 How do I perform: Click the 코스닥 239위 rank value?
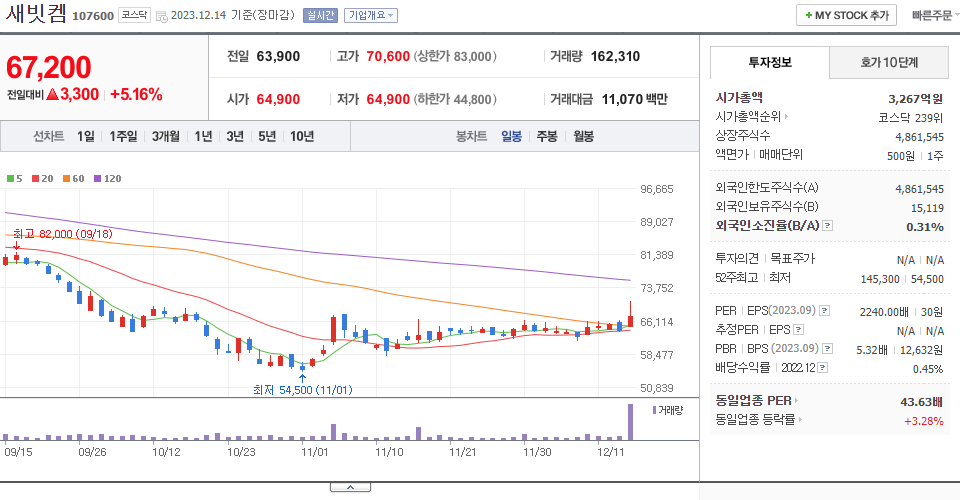910,118
